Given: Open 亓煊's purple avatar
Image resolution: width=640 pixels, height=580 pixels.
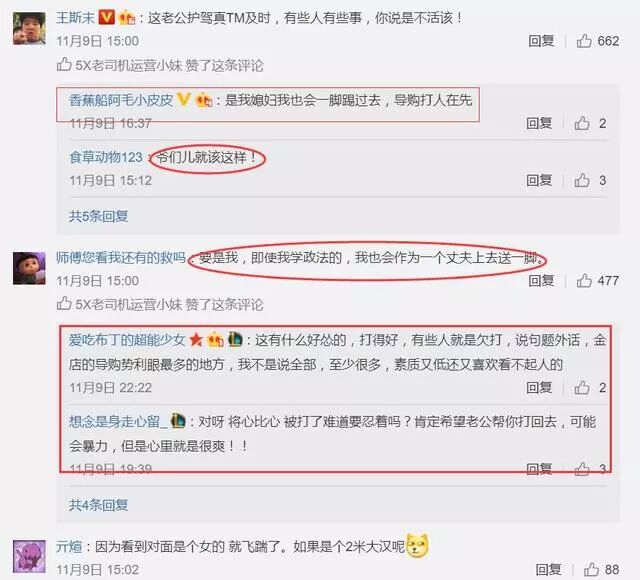Looking at the screenshot, I should click(x=29, y=556).
